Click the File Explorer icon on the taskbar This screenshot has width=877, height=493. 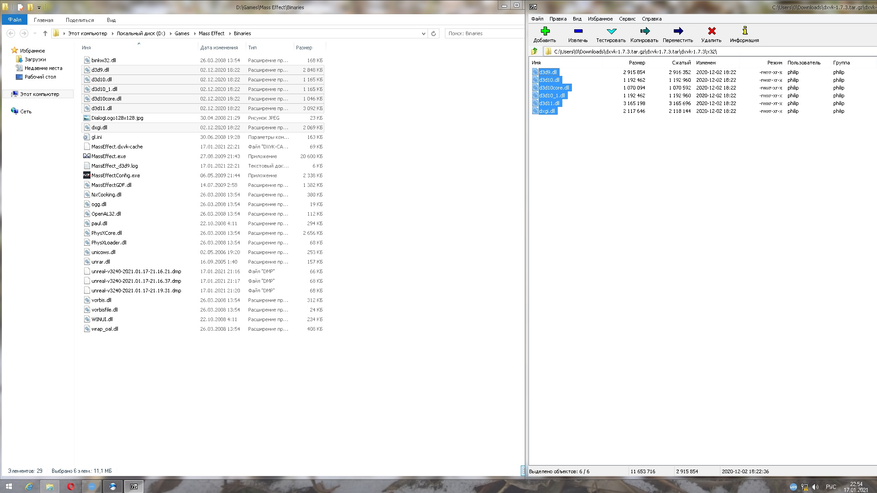50,486
